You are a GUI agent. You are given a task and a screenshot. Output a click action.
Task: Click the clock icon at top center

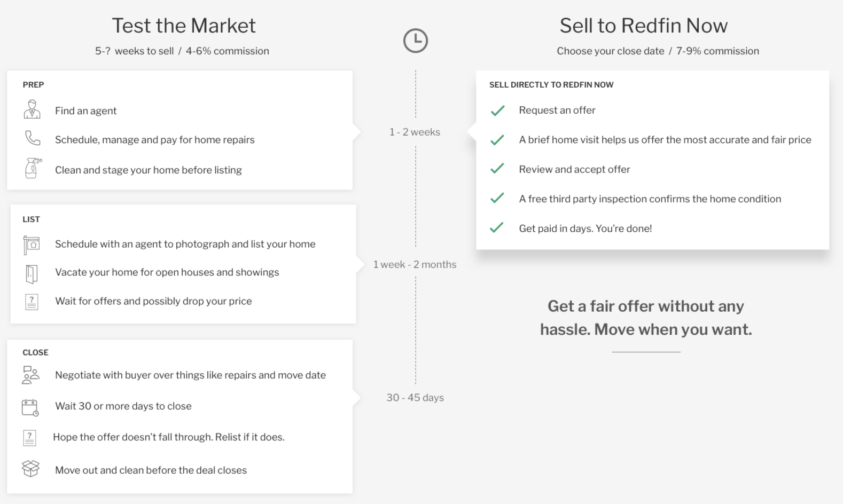[x=416, y=41]
